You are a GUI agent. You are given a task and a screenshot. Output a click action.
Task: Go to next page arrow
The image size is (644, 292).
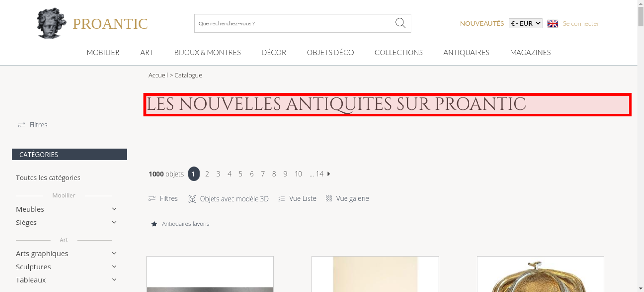[x=329, y=174]
